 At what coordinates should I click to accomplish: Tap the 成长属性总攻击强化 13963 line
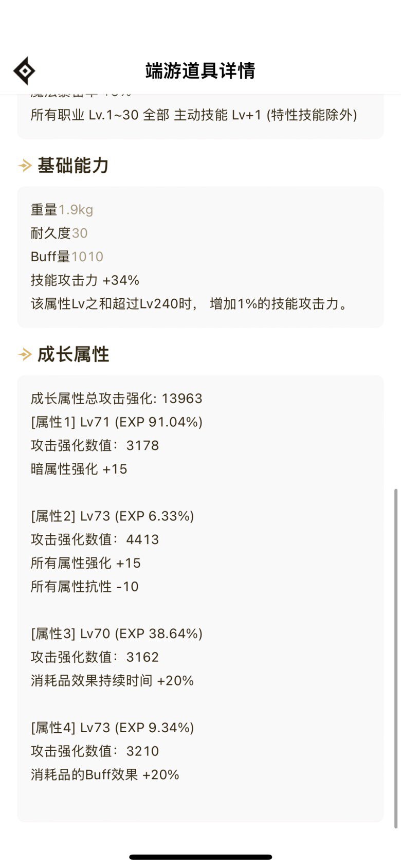(116, 399)
